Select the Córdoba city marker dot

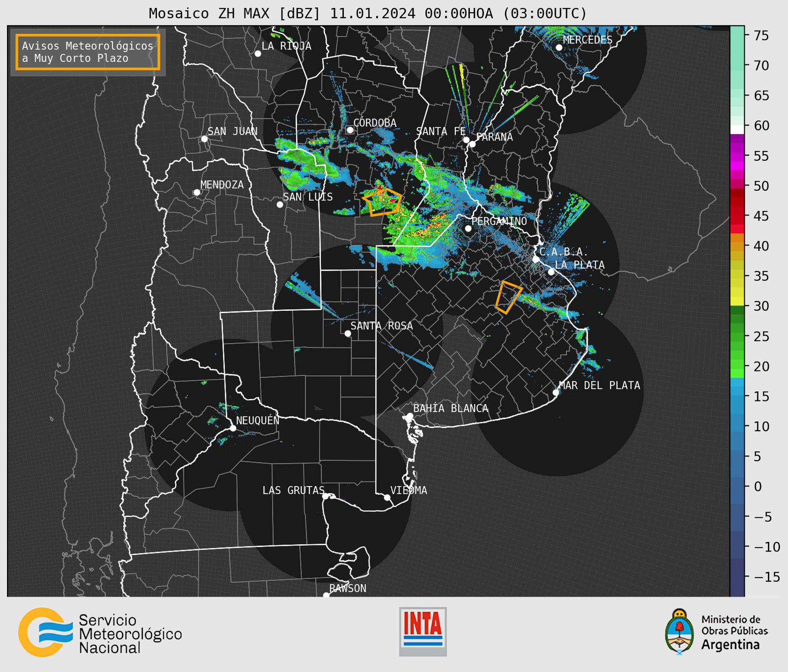tap(350, 130)
